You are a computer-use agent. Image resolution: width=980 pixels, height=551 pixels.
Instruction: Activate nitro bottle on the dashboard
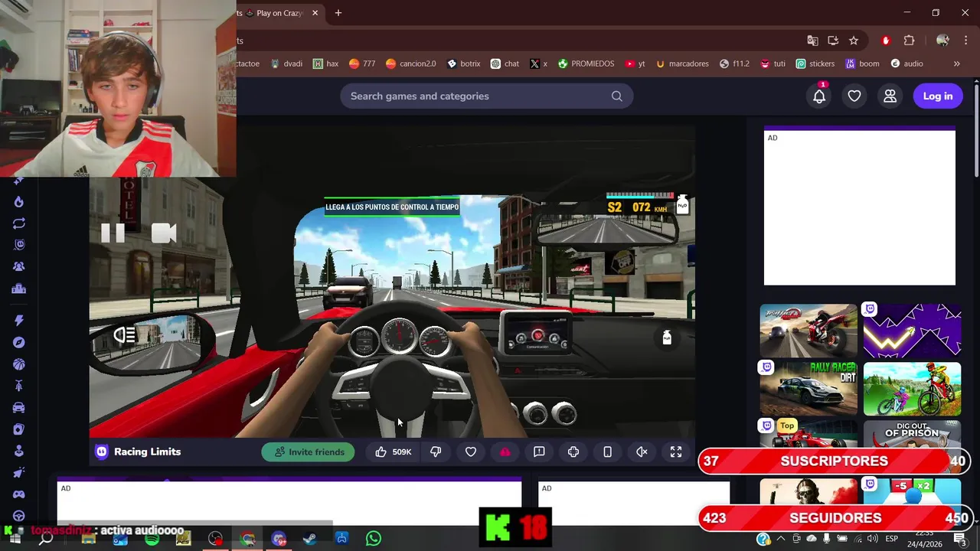pyautogui.click(x=667, y=337)
